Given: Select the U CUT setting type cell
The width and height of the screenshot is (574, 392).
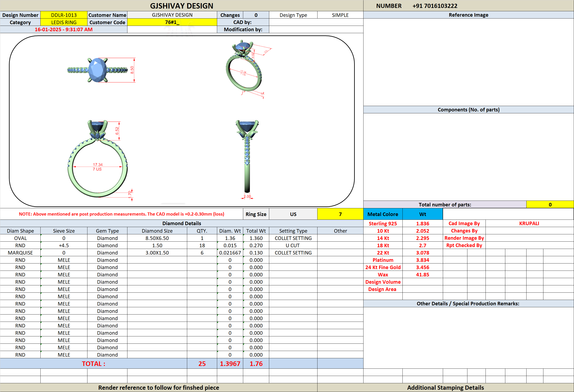Looking at the screenshot, I should click(x=293, y=245).
